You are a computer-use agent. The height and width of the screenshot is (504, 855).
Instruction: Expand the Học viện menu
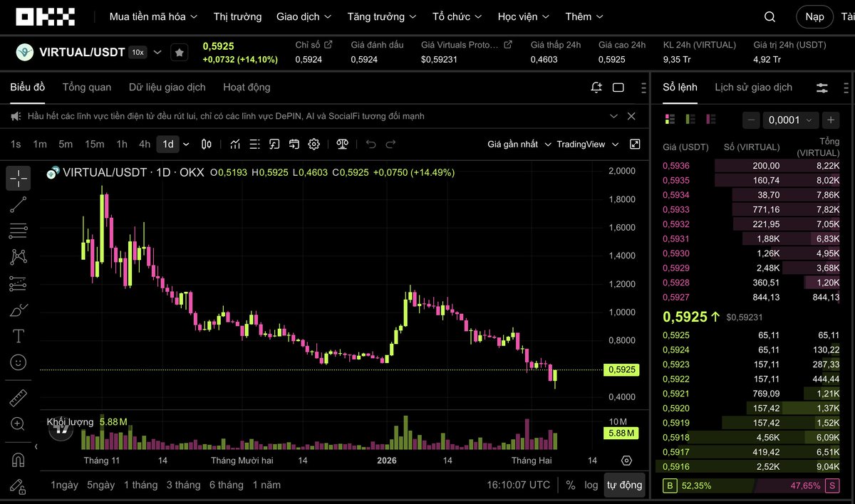[x=524, y=16]
